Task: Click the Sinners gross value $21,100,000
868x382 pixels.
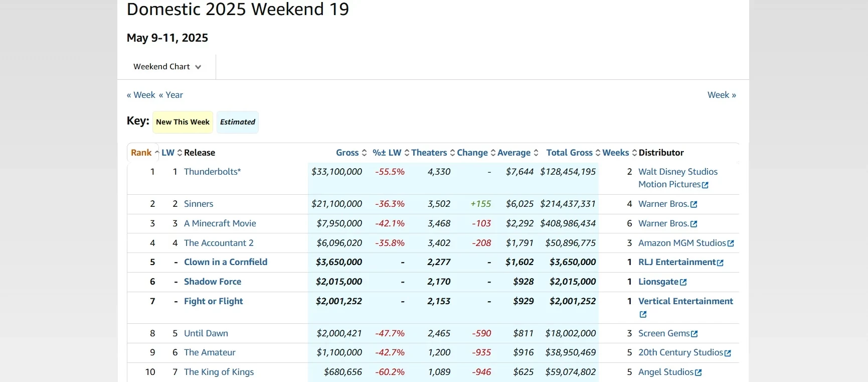Action: 336,204
